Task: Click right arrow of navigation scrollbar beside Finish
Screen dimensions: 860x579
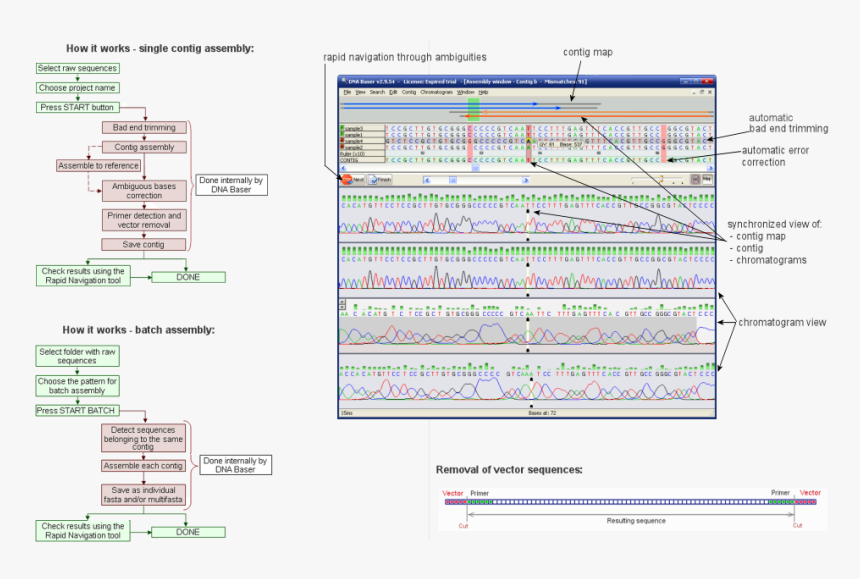Action: coord(525,180)
